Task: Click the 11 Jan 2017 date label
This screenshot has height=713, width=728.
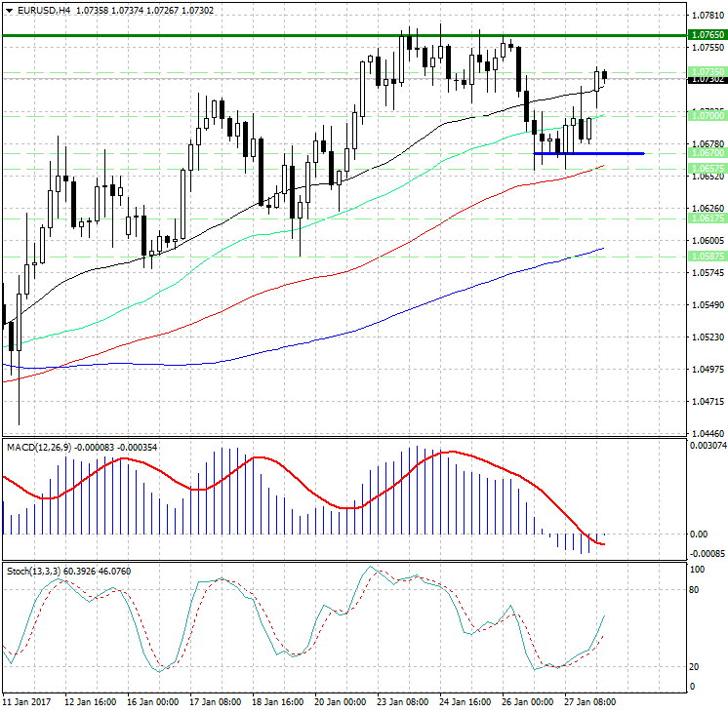Action: coord(26,702)
